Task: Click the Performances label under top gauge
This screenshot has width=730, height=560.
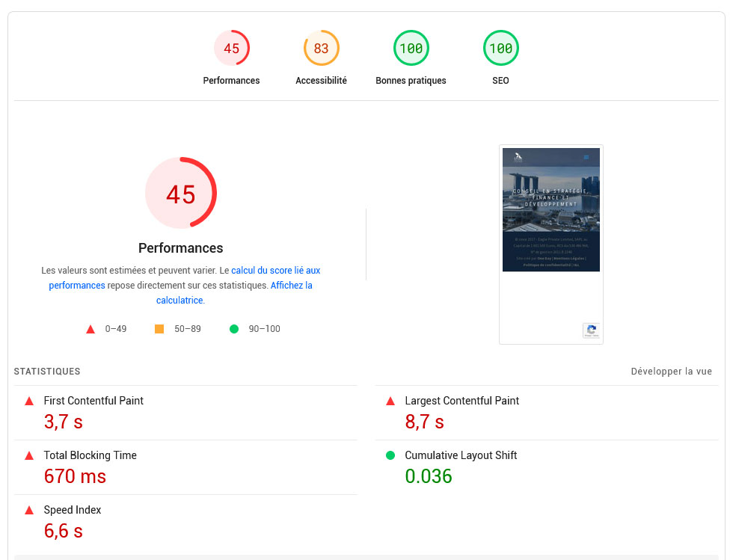Action: [231, 81]
